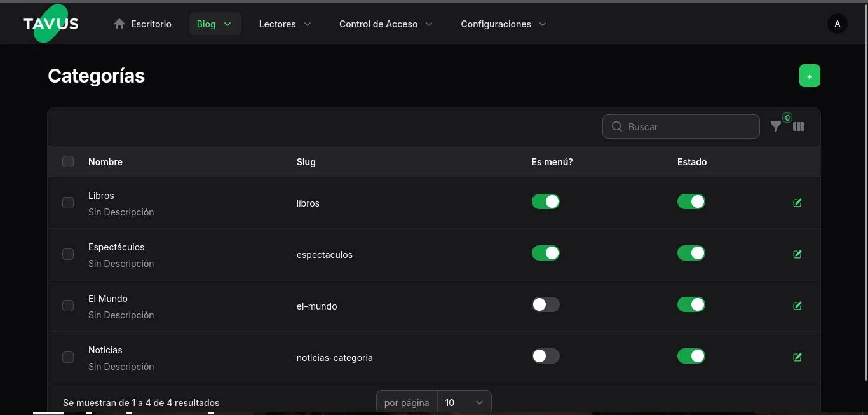Screen dimensions: 868x415
Task: Expand the Blog dropdown menu
Action: (x=215, y=24)
